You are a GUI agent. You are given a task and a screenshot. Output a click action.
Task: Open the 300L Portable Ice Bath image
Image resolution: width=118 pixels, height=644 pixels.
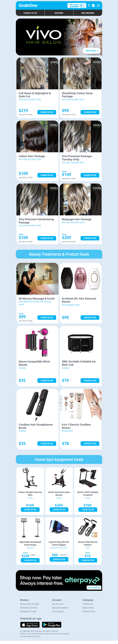(81, 342)
